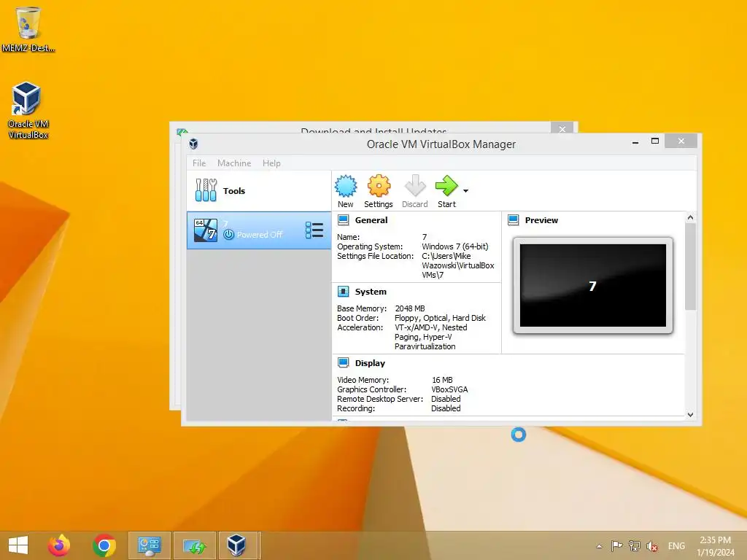Image resolution: width=747 pixels, height=560 pixels.
Task: Open the Control Panel taskbar item
Action: pos(149,545)
